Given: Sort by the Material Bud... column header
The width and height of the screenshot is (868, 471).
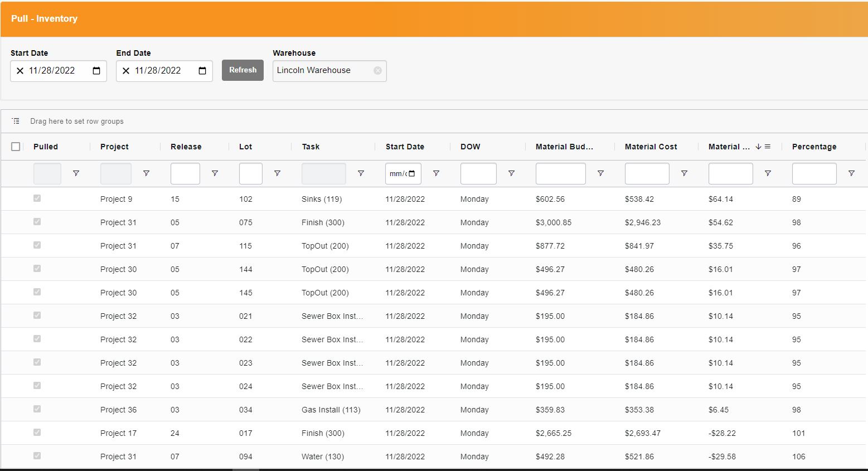Looking at the screenshot, I should pyautogui.click(x=564, y=147).
